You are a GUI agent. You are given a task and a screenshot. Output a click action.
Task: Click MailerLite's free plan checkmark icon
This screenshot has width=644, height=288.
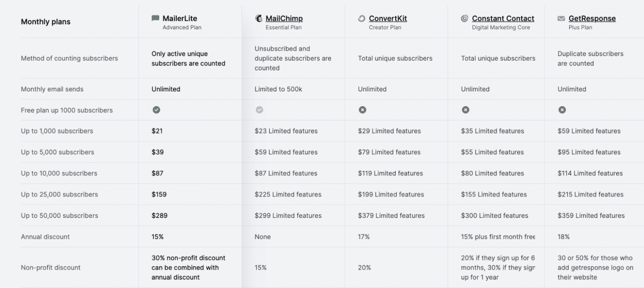pyautogui.click(x=156, y=110)
